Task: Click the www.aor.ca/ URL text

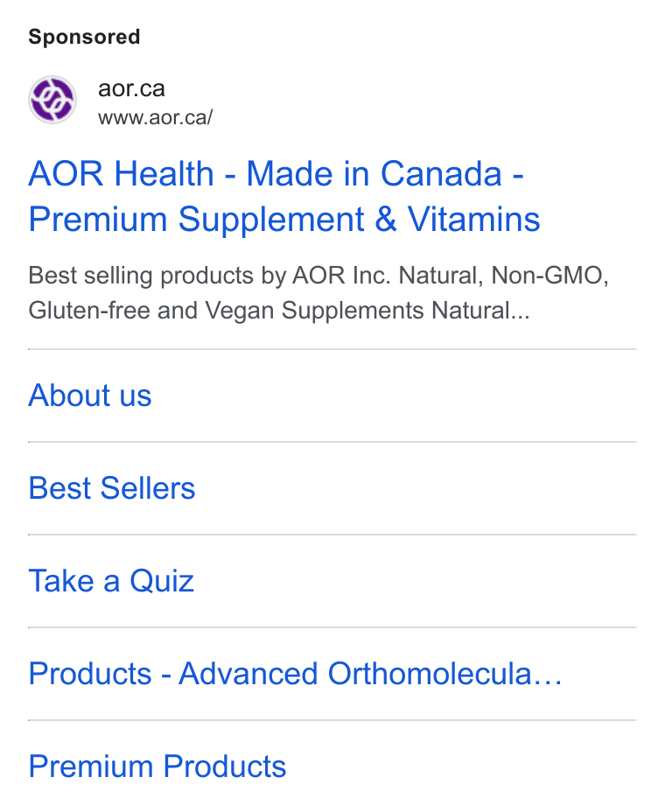Action: [x=156, y=117]
